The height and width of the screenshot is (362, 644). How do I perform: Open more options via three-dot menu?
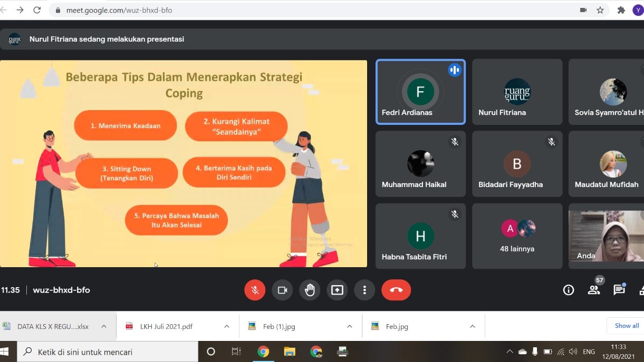(364, 290)
